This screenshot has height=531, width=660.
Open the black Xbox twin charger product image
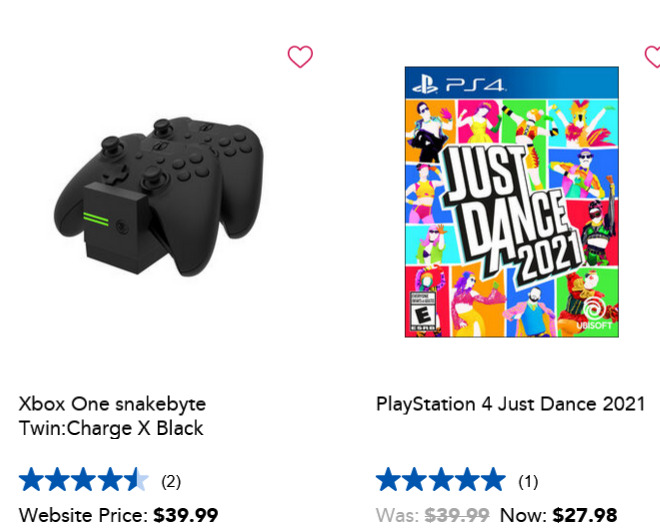[x=159, y=196]
